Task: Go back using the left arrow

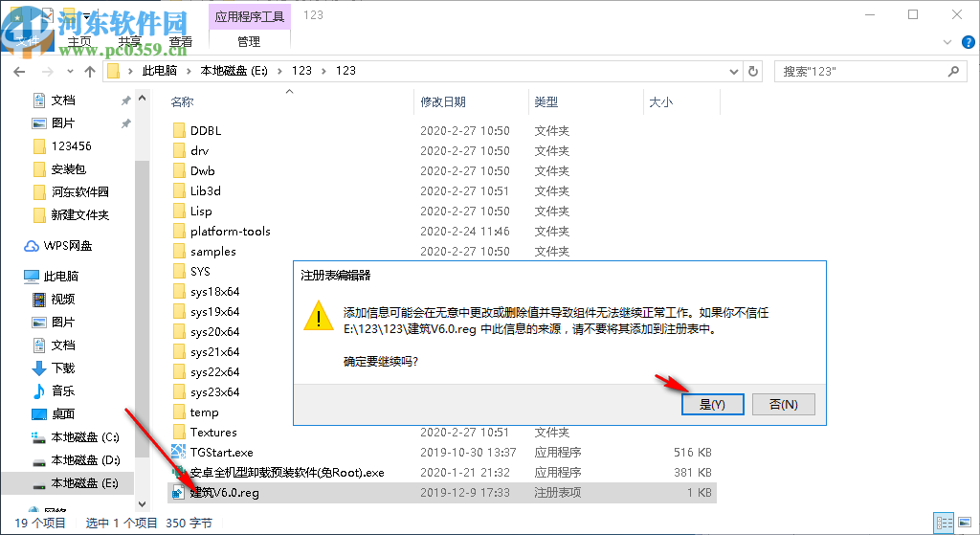Action: coord(19,71)
